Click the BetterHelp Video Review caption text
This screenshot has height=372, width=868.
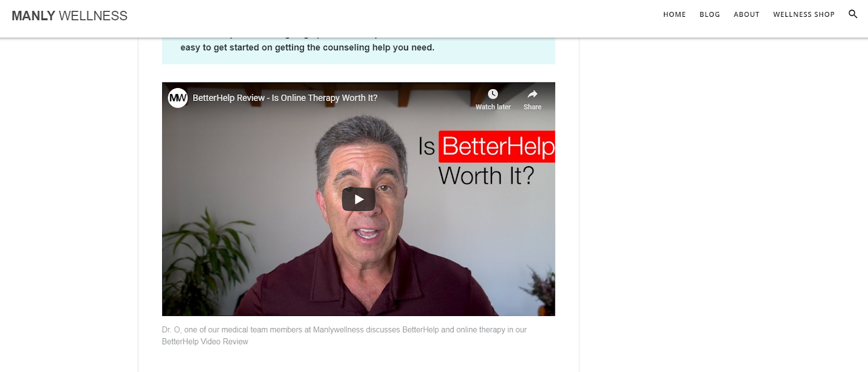tap(205, 342)
